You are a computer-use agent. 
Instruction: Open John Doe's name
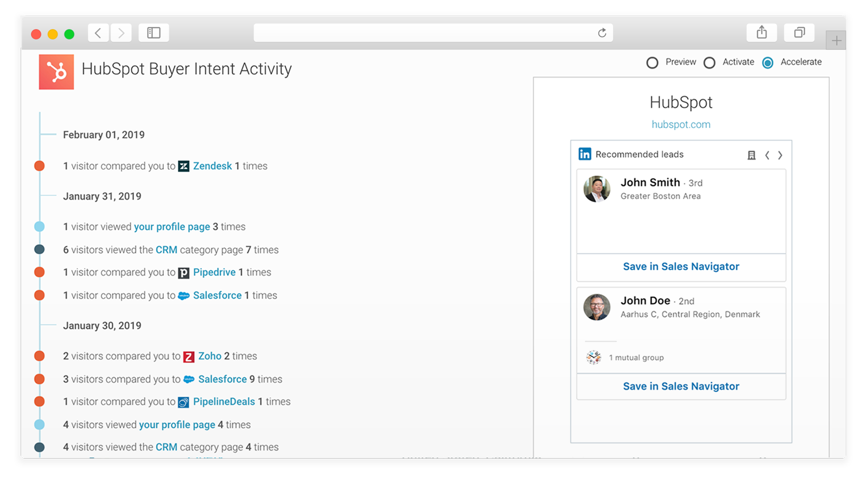point(646,301)
